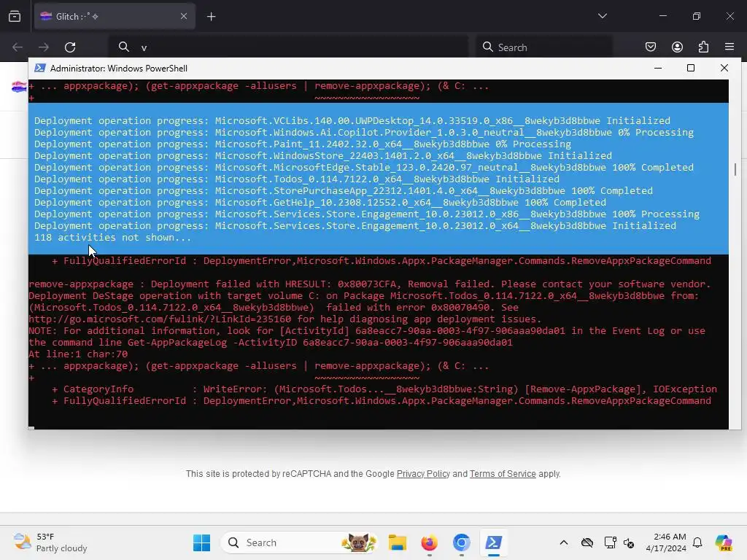Viewport: 747px width, 560px height.
Task: Open the Privacy Policy link
Action: (423, 474)
